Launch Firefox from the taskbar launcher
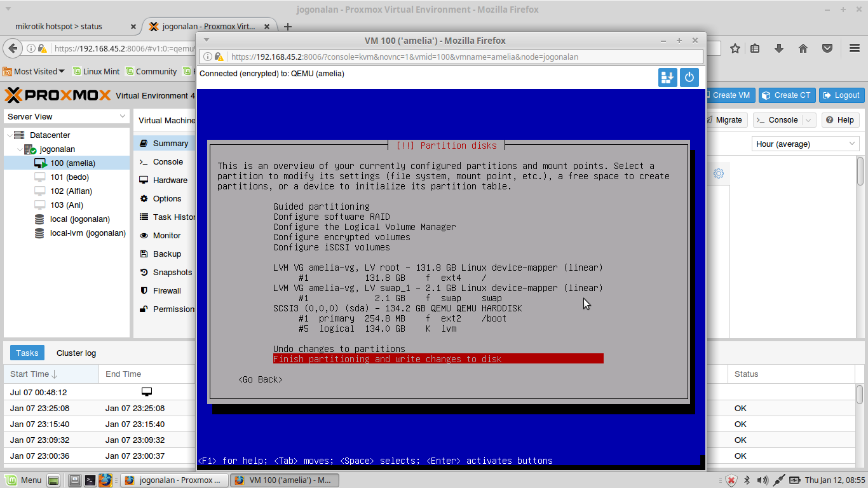This screenshot has width=868, height=488. (105, 480)
